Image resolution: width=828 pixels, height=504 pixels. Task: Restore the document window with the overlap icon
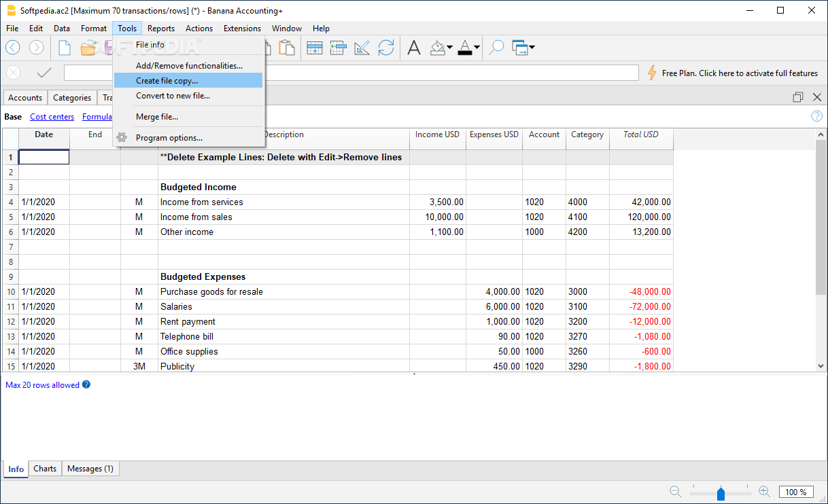[x=798, y=97]
